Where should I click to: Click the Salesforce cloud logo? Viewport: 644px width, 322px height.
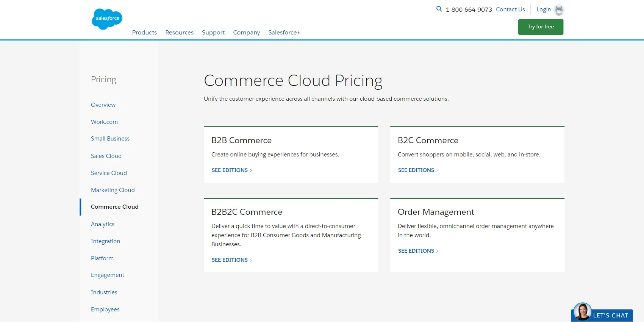click(107, 19)
